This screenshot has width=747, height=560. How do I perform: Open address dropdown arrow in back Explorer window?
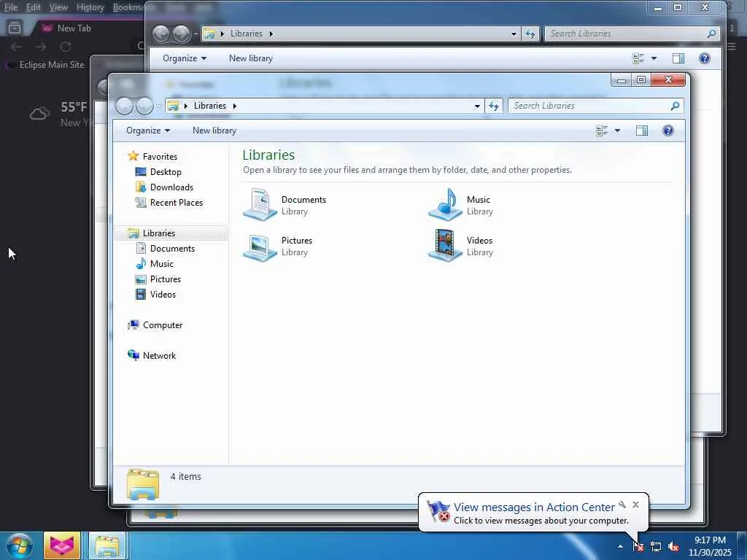pyautogui.click(x=514, y=34)
